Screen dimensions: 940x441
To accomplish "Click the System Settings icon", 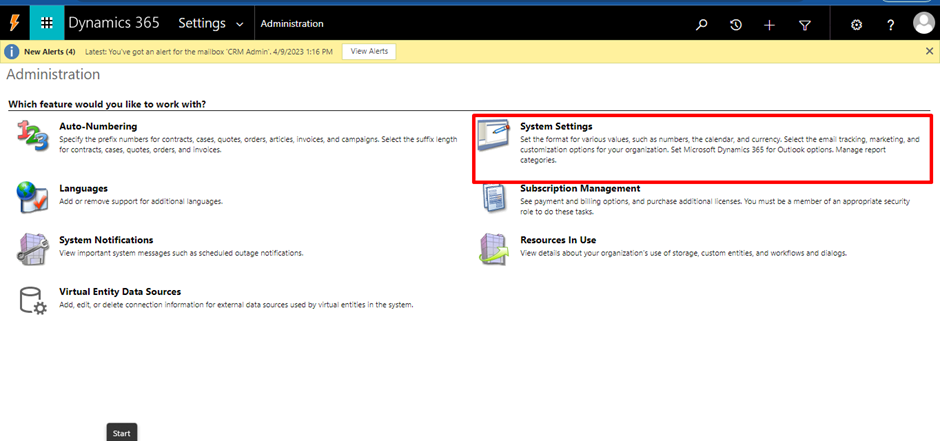I will [493, 135].
